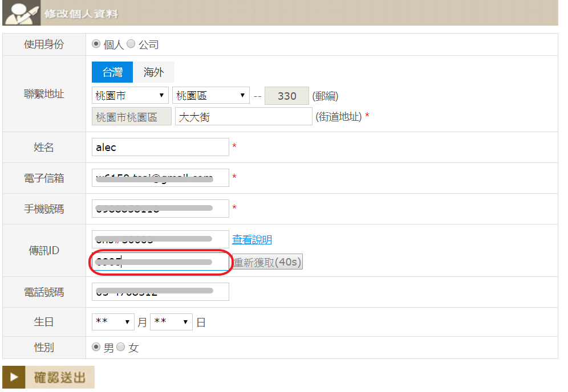Select the 個人 radio button
568x392 pixels.
coord(96,44)
